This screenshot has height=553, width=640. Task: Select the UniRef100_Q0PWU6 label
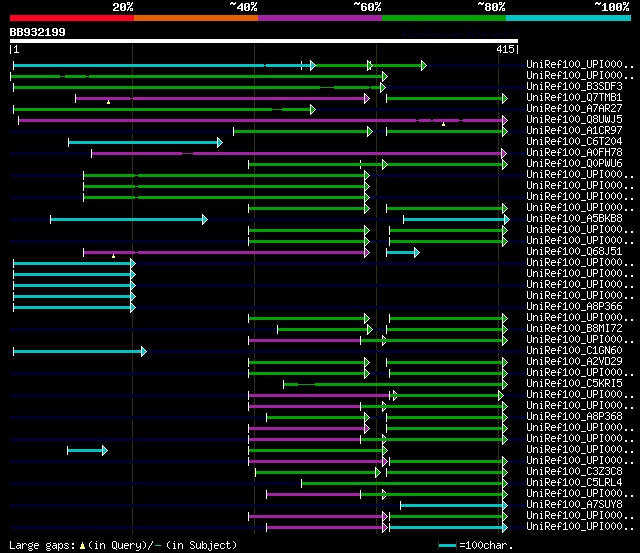tap(574, 164)
